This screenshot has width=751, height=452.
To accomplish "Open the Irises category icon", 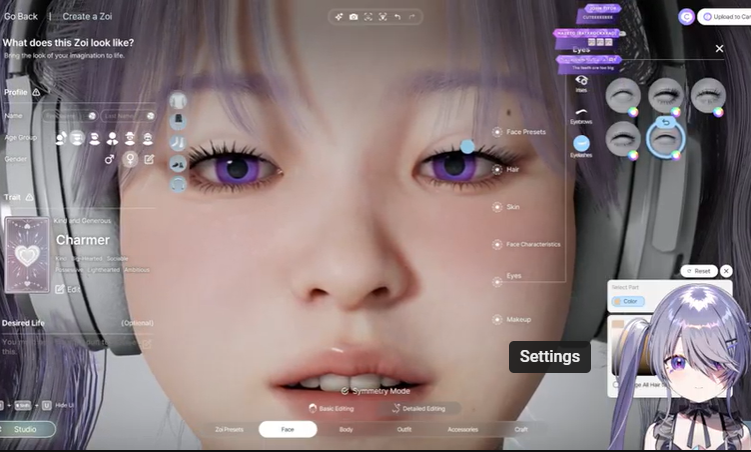I will 581,81.
